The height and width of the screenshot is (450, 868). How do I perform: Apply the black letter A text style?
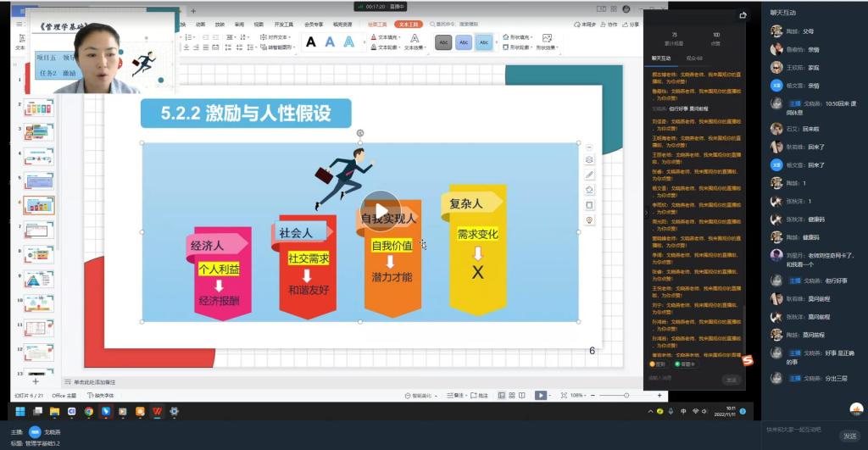(x=310, y=42)
